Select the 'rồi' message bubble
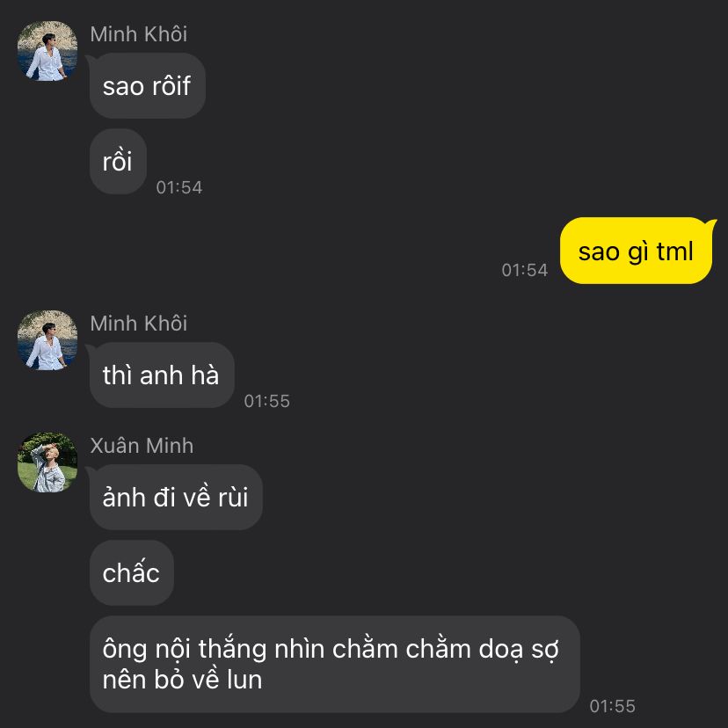The image size is (728, 728). pyautogui.click(x=118, y=162)
